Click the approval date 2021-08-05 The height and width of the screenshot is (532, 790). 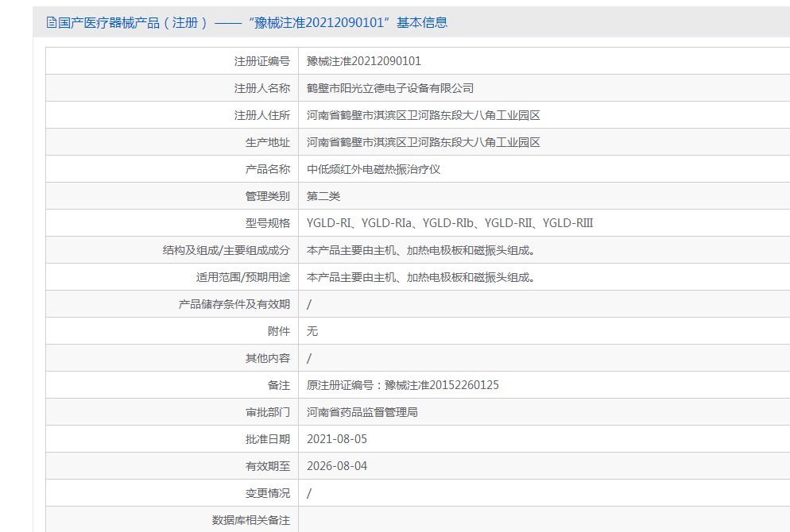[337, 439]
